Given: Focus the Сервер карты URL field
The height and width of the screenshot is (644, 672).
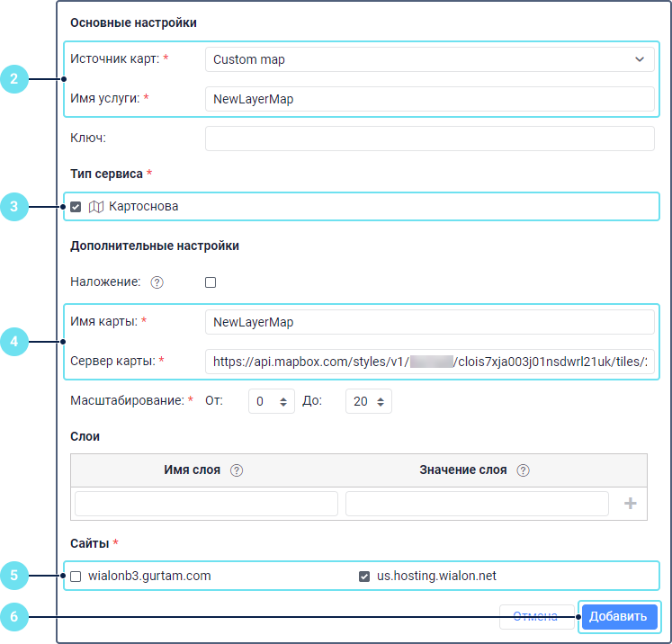Looking at the screenshot, I should 429,362.
